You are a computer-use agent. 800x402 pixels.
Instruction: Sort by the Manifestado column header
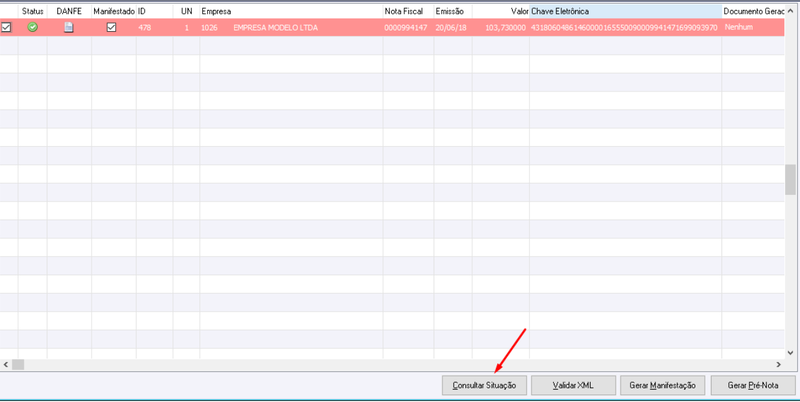[x=114, y=11]
